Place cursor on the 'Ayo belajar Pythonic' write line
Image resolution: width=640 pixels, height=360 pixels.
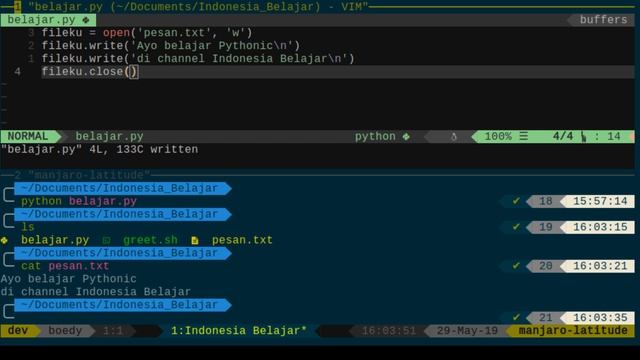coord(171,46)
